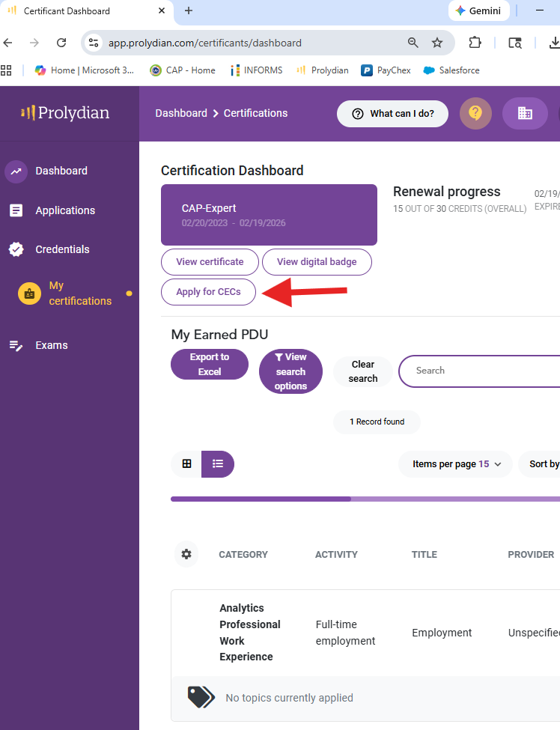Click the topics tag icon

(201, 697)
